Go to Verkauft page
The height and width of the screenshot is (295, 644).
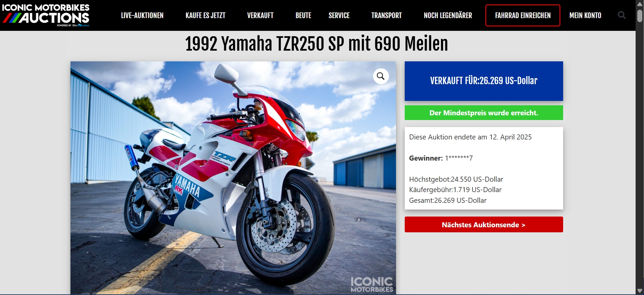tap(260, 15)
